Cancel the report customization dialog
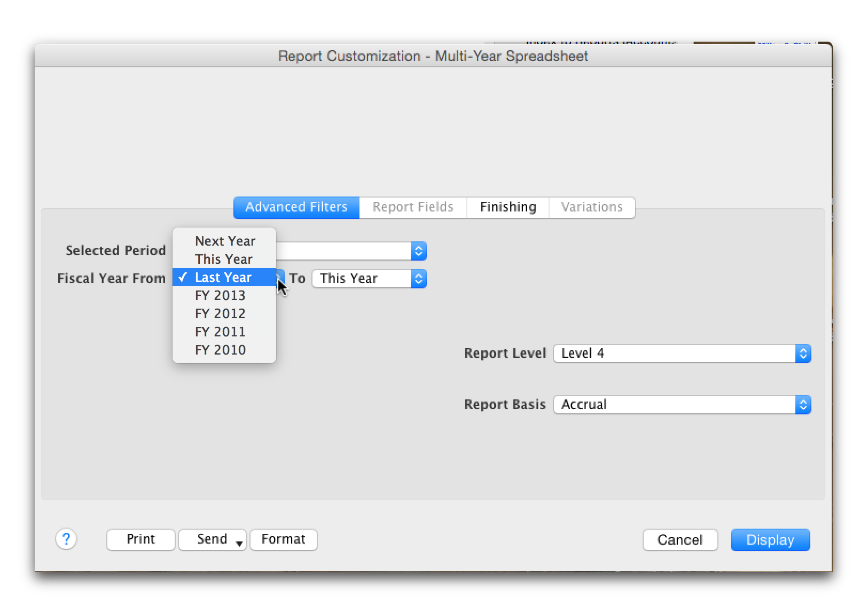868x613 pixels. click(680, 540)
